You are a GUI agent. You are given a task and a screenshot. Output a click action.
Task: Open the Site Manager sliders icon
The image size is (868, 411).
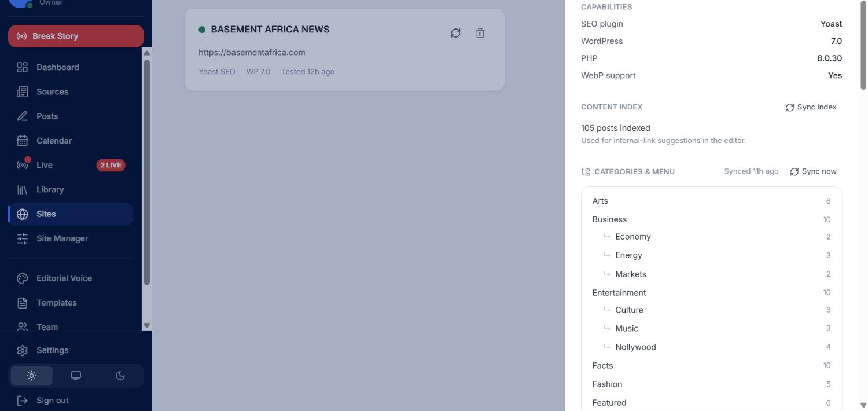pyautogui.click(x=23, y=238)
